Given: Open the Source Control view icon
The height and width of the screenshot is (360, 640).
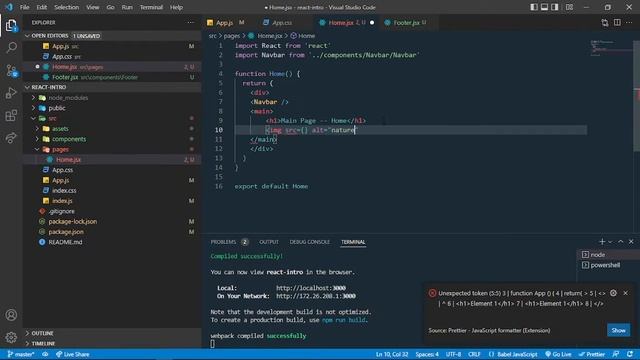Looking at the screenshot, I should (x=11, y=71).
